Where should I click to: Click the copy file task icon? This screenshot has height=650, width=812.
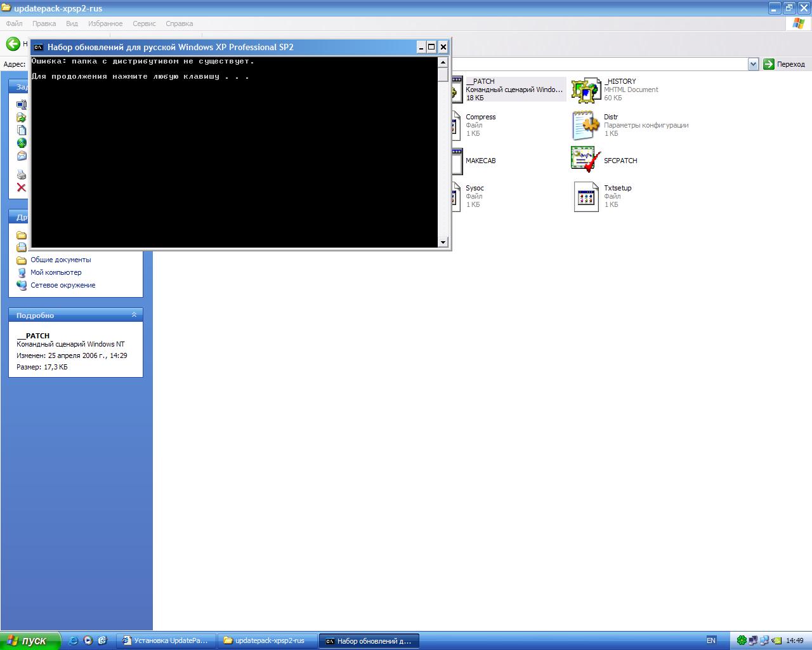pos(22,130)
